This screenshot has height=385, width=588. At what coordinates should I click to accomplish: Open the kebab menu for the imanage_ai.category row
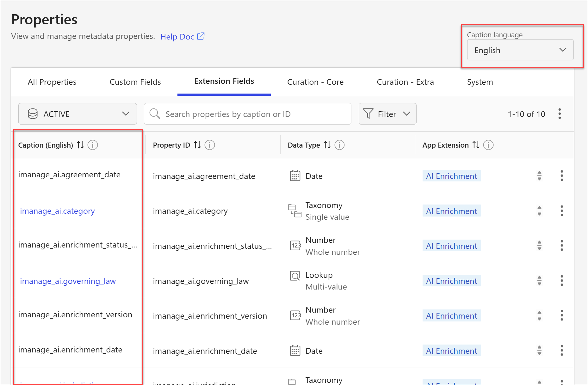point(562,211)
